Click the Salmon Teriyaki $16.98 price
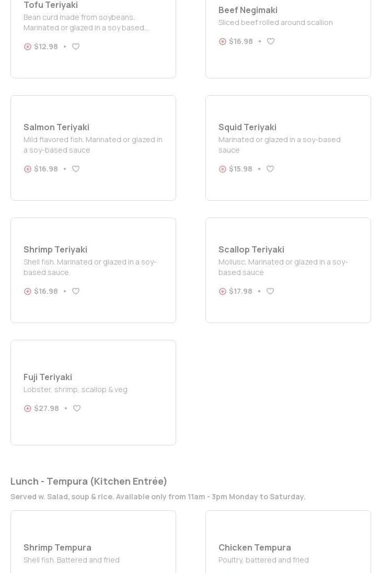 (x=46, y=169)
